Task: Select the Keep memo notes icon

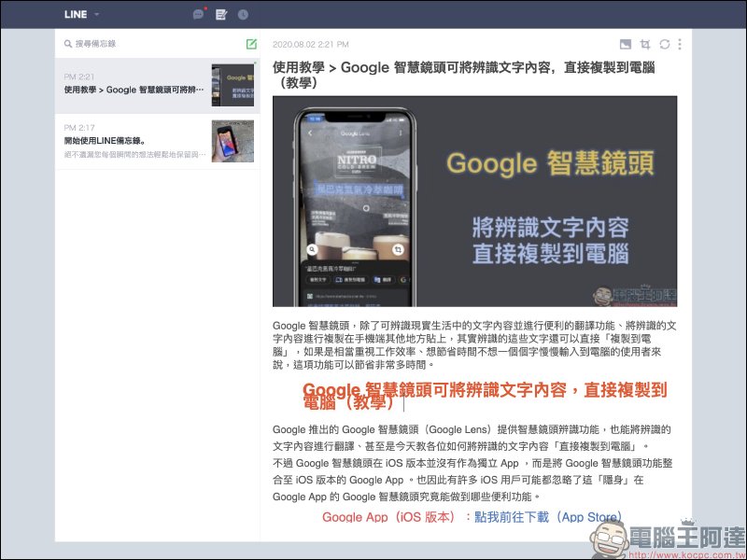Action: coord(221,15)
